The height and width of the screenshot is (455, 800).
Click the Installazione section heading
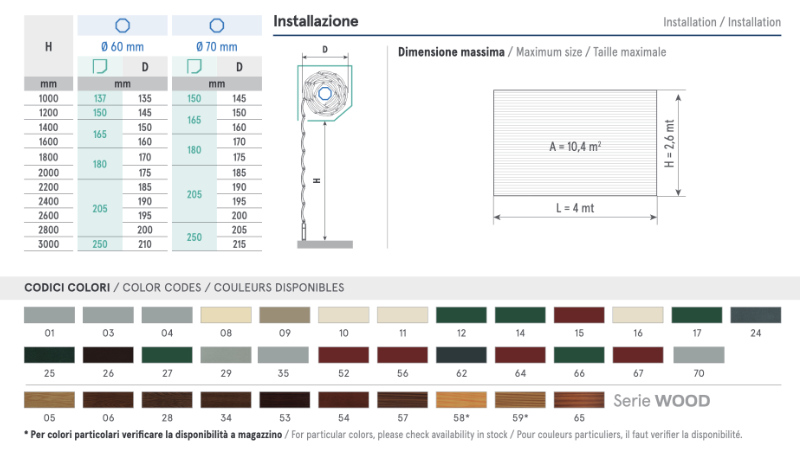click(315, 21)
